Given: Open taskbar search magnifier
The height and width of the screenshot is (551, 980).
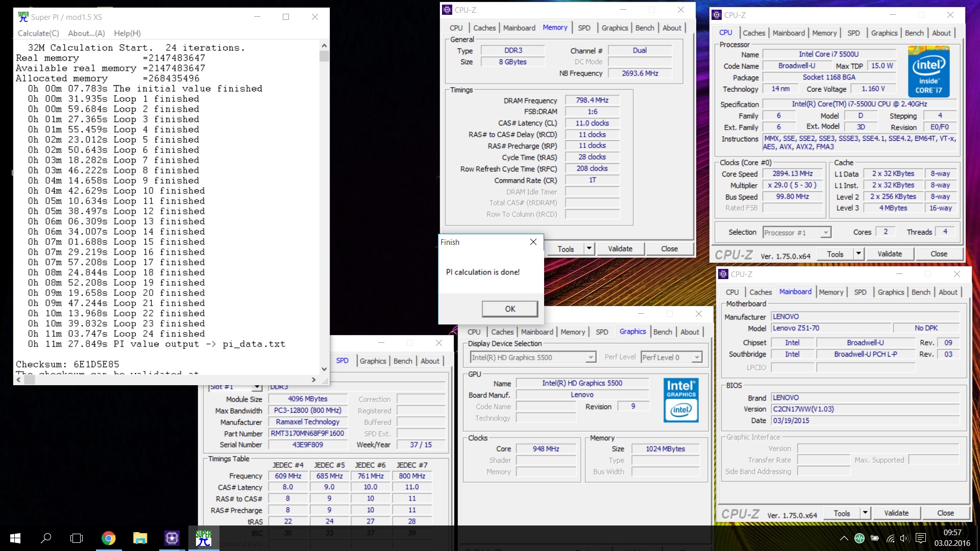Looking at the screenshot, I should coord(46,538).
